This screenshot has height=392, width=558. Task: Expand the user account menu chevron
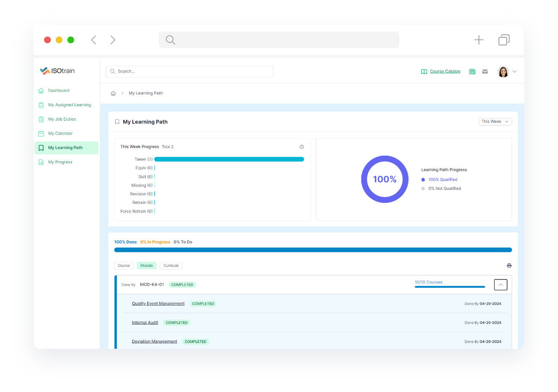point(514,72)
